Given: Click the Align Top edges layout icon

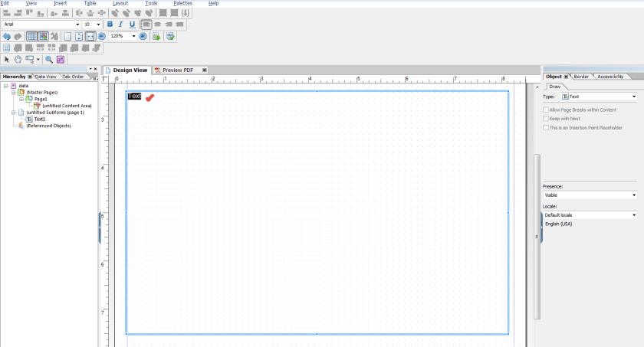Looking at the screenshot, I should click(29, 13).
